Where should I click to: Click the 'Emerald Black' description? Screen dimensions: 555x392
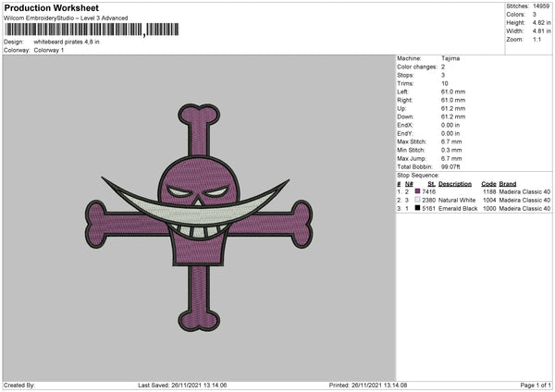(458, 209)
